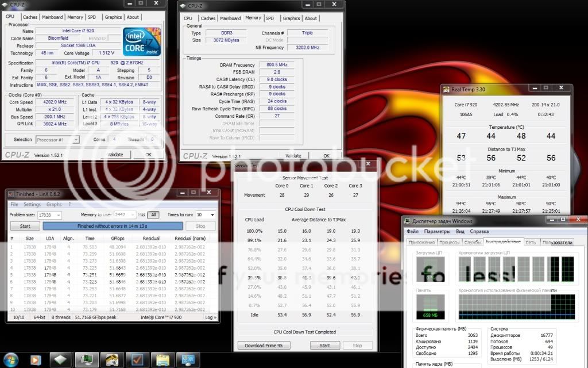Click the Residual (norm) column header in LinX

190,239
